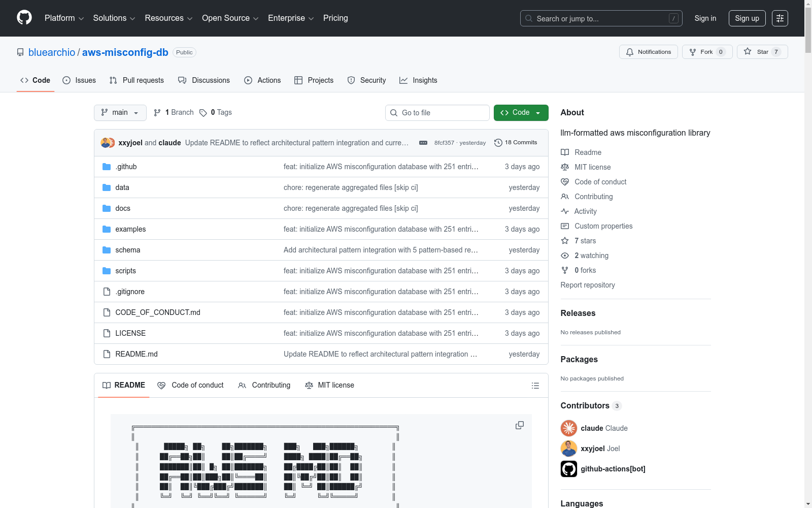The width and height of the screenshot is (812, 508).
Task: Expand the green Code dropdown button
Action: 521,113
